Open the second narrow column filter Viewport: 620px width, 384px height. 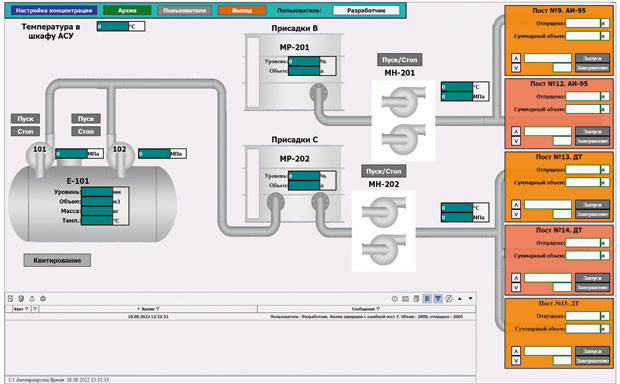(35, 309)
